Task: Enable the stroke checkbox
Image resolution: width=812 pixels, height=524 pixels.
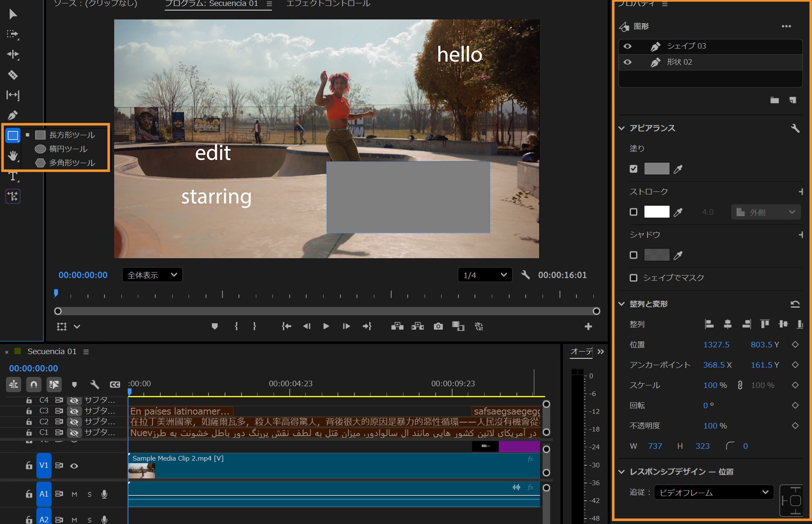Action: tap(633, 212)
